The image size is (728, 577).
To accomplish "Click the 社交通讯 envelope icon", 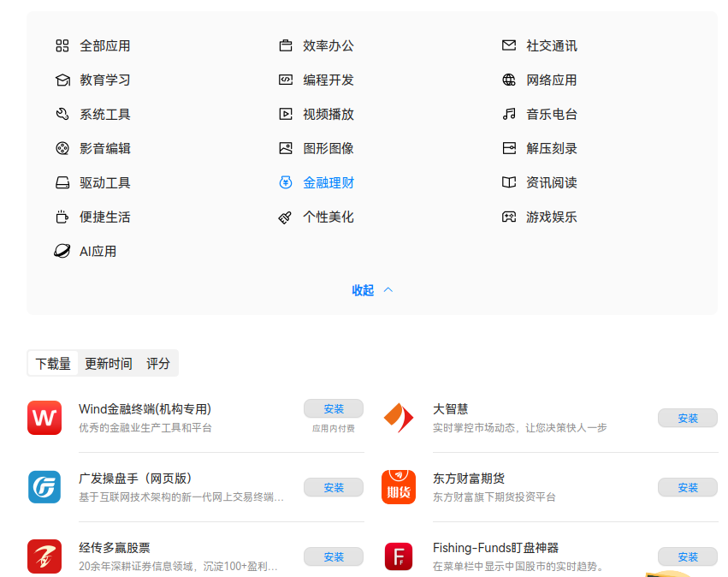I will [509, 45].
